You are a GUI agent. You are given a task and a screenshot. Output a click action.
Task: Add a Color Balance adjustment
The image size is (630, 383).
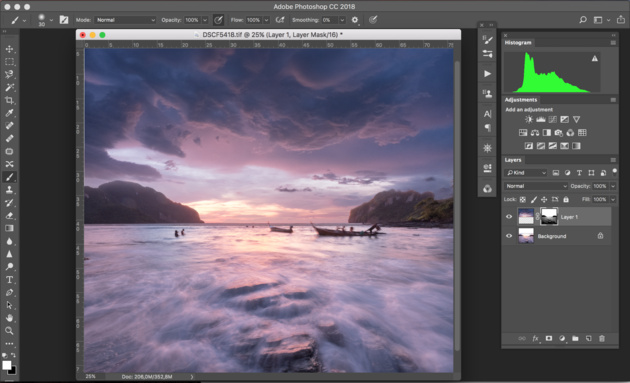click(x=535, y=133)
